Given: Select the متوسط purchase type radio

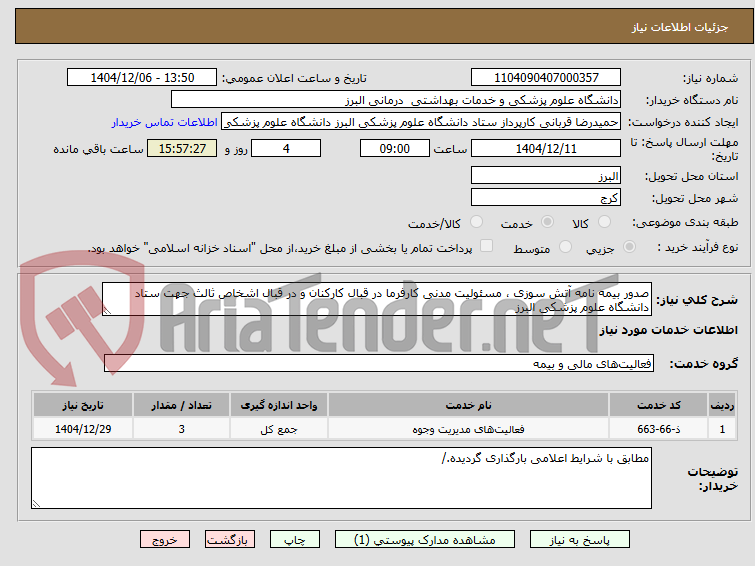Looking at the screenshot, I should 565,247.
